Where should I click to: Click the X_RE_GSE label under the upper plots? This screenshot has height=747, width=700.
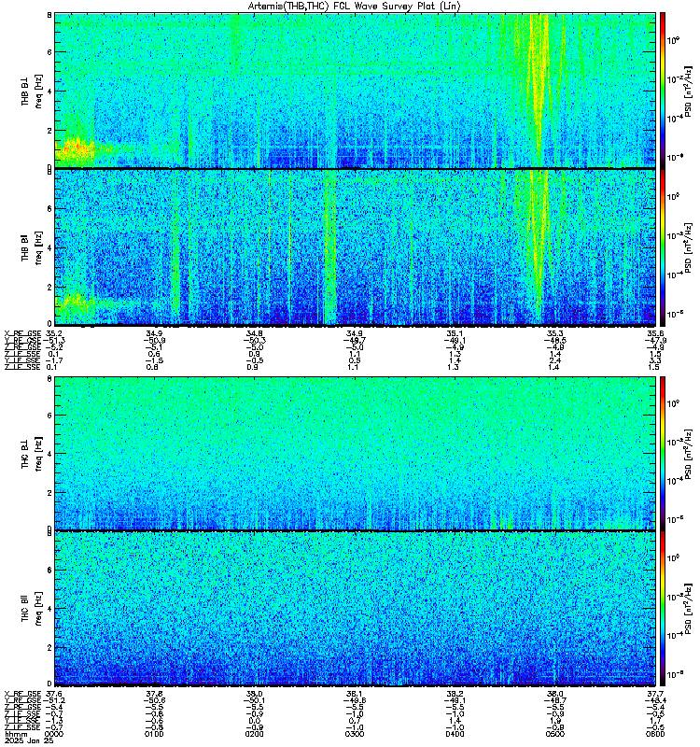[x=21, y=332]
